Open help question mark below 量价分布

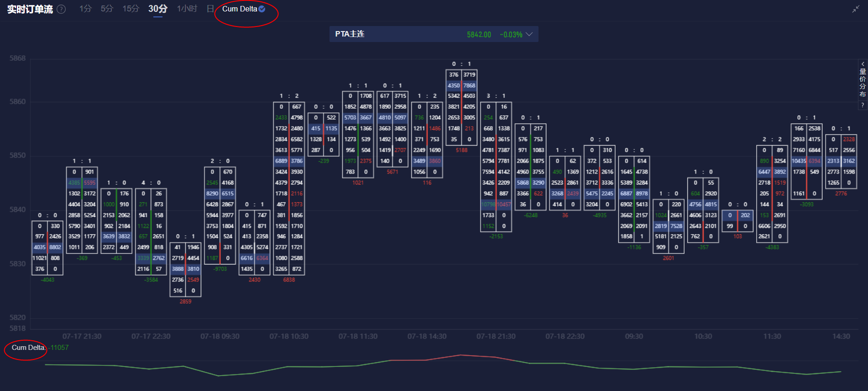click(x=863, y=105)
